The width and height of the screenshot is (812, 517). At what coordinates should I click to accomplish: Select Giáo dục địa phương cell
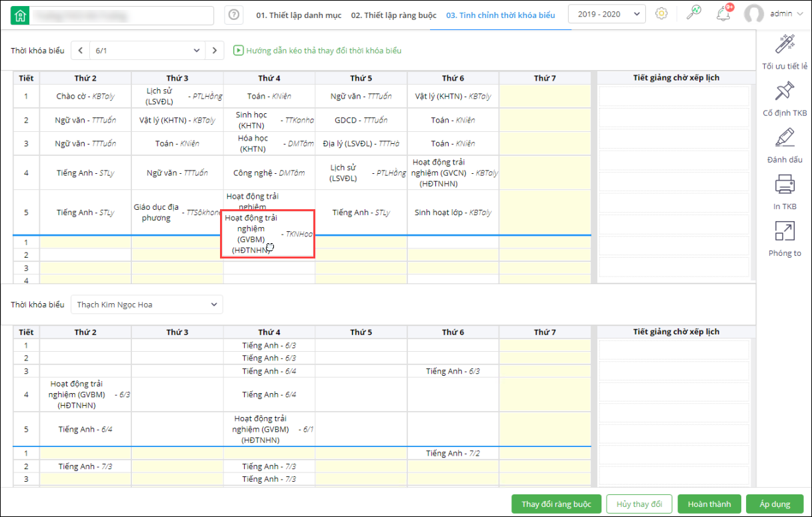coord(177,213)
